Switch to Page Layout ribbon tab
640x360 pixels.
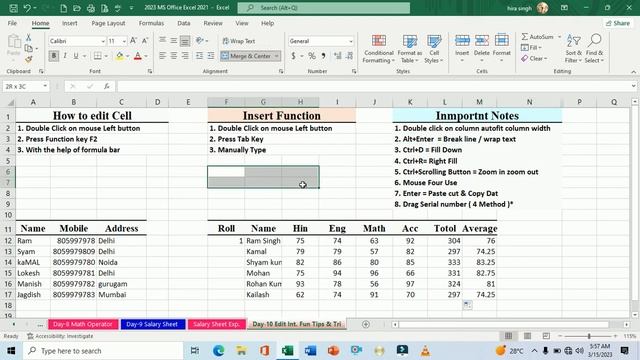108,23
